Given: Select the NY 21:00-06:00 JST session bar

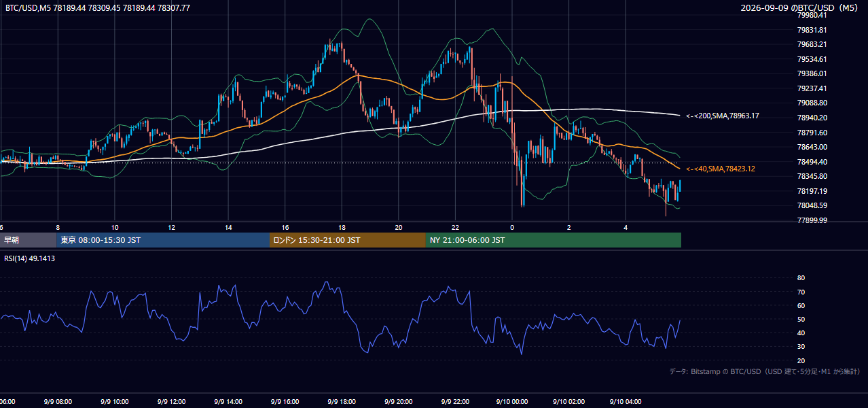Looking at the screenshot, I should (x=554, y=240).
